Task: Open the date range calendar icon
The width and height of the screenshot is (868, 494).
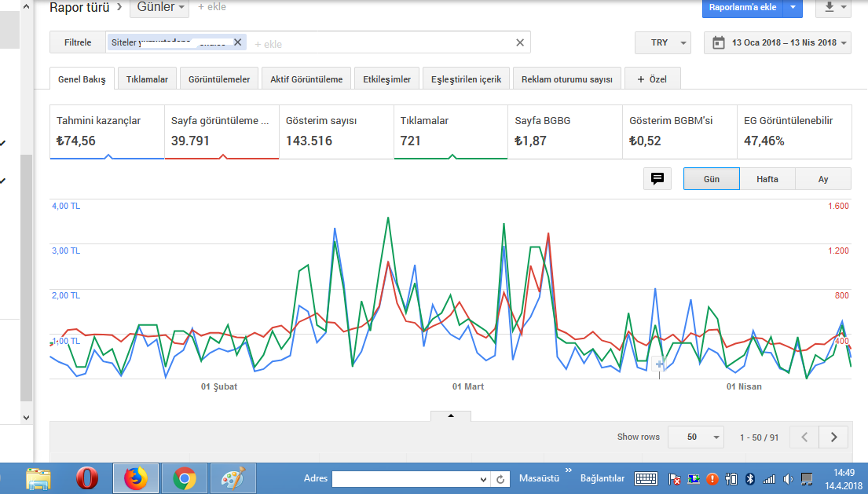Action: (719, 42)
